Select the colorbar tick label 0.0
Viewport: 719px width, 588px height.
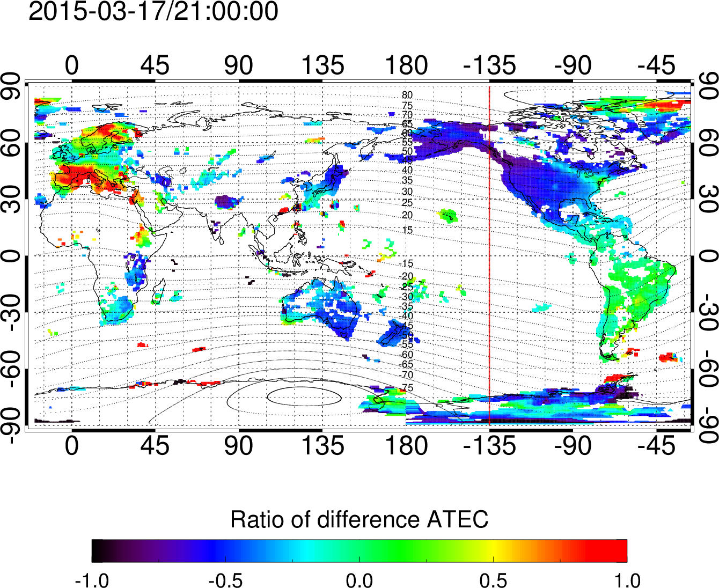(x=359, y=580)
